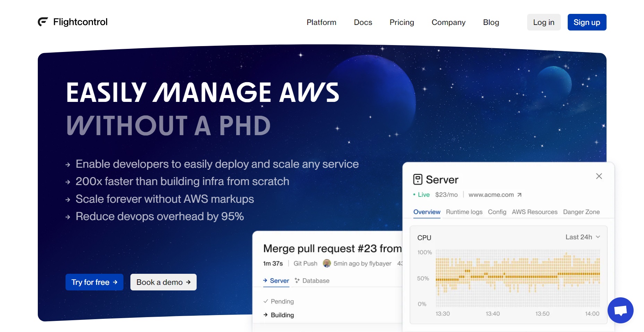Image resolution: width=644 pixels, height=332 pixels.
Task: Click the Building step arrow icon
Action: click(x=266, y=315)
